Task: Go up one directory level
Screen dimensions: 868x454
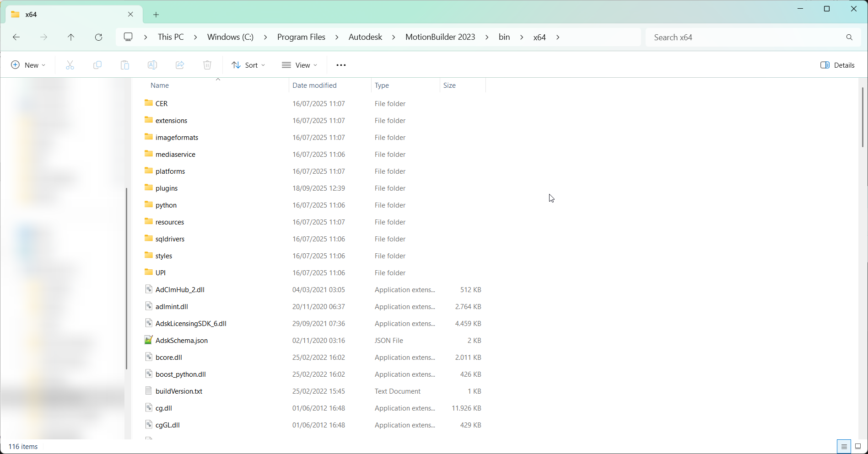Action: click(71, 37)
